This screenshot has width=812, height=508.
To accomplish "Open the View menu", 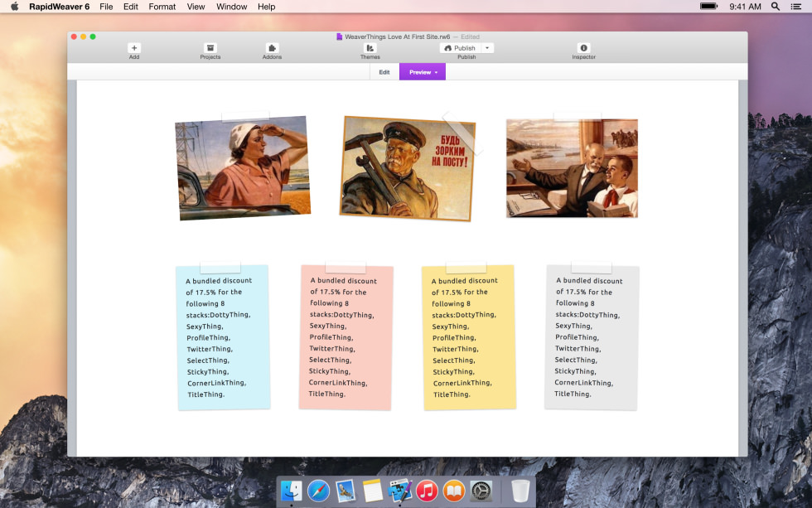I will 196,7.
